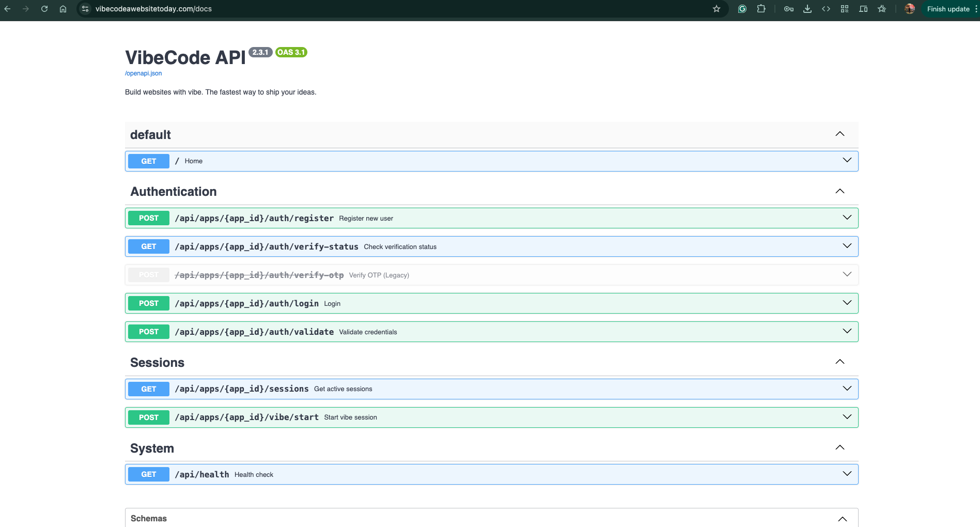Open the Downloads icon in the toolbar
This screenshot has height=527, width=980.
click(x=807, y=9)
